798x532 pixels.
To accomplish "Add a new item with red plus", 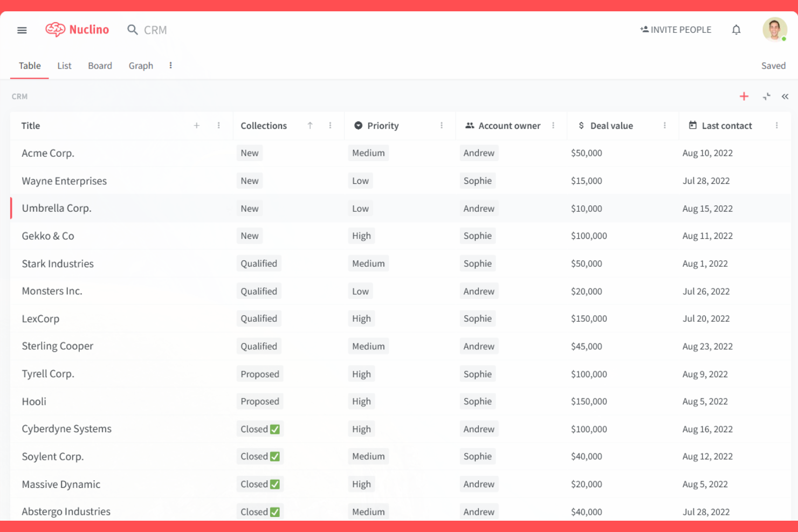I will (744, 96).
